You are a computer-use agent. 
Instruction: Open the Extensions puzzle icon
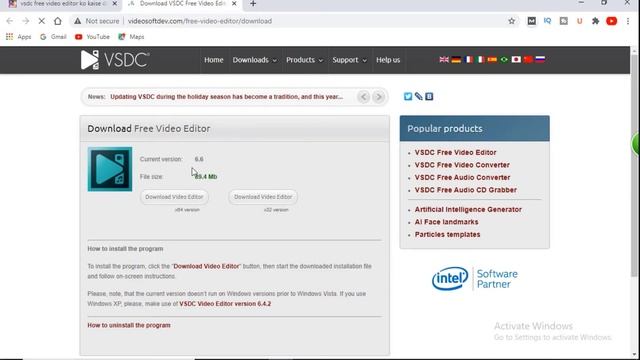tap(596, 21)
